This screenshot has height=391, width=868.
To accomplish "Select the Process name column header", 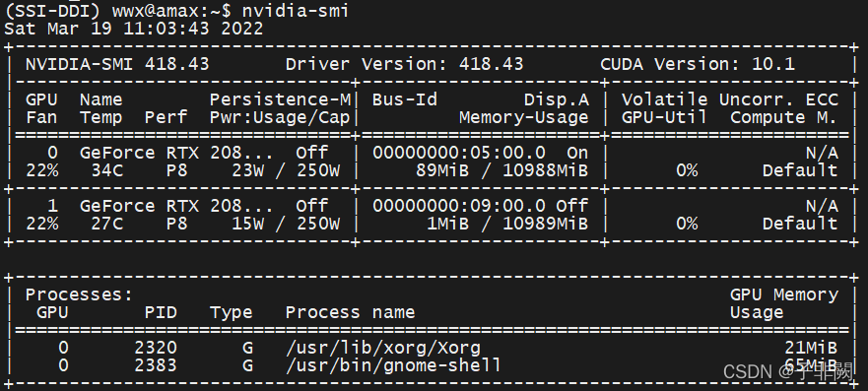I will click(351, 312).
